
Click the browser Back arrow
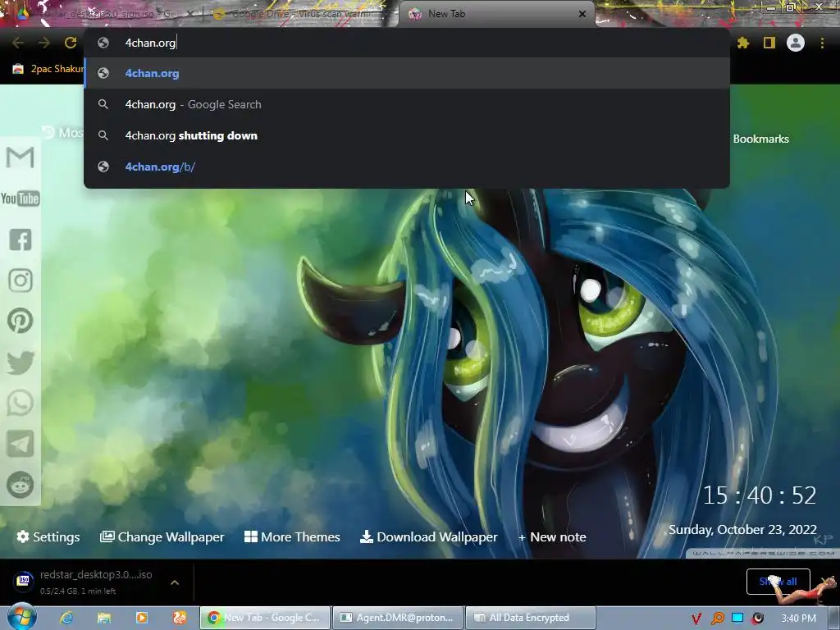tap(18, 43)
